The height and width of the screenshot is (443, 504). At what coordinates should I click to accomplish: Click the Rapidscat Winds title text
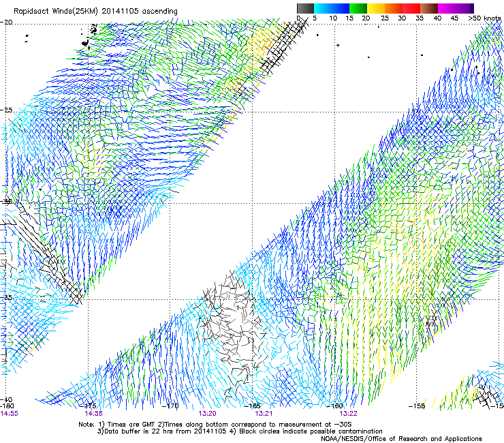pyautogui.click(x=95, y=11)
